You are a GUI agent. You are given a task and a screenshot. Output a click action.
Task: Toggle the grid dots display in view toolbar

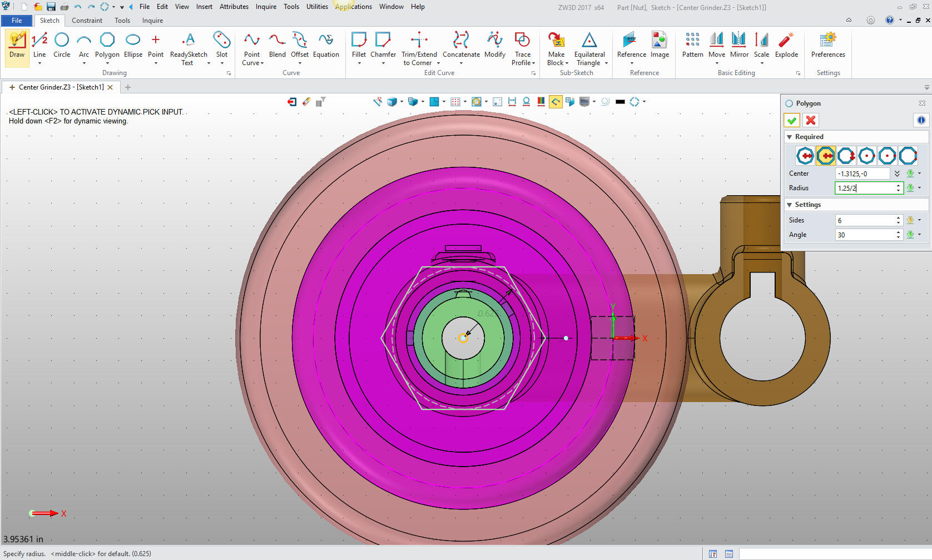coord(455,102)
